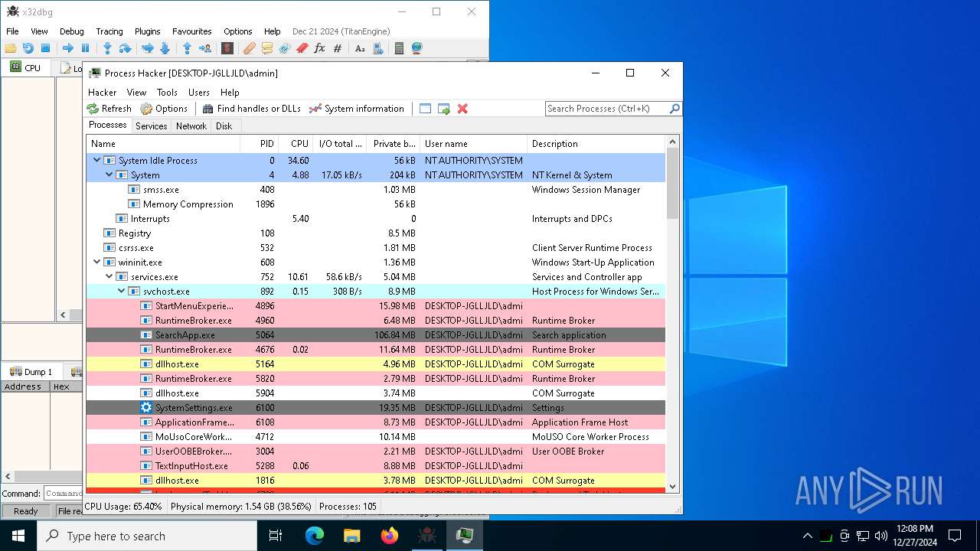Viewport: 980px width, 551px height.
Task: Open Firefox from the taskbar
Action: click(390, 536)
